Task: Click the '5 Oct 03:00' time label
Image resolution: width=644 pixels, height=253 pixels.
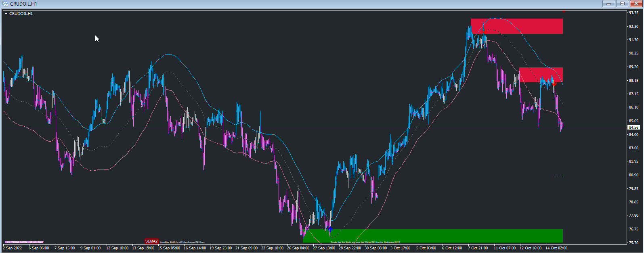Action: pos(426,248)
